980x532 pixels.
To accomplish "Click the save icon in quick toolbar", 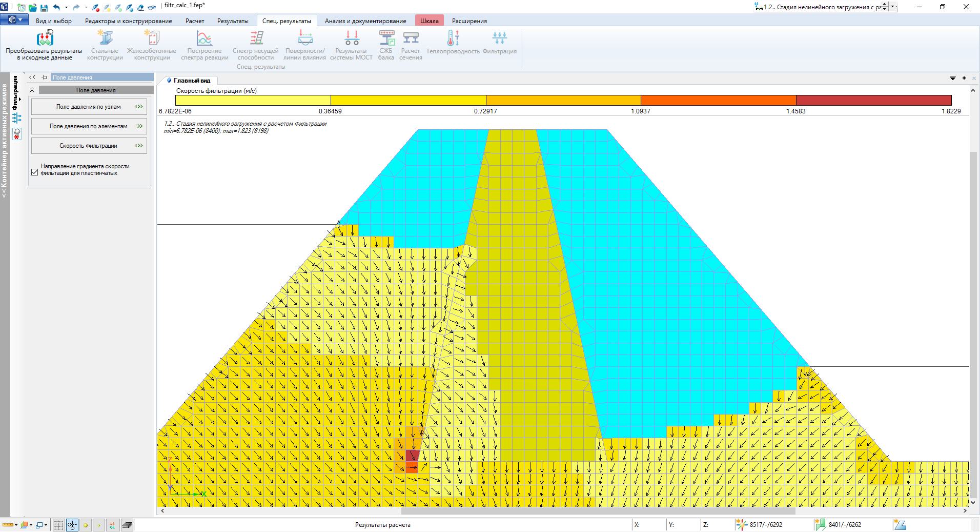I will click(x=44, y=8).
